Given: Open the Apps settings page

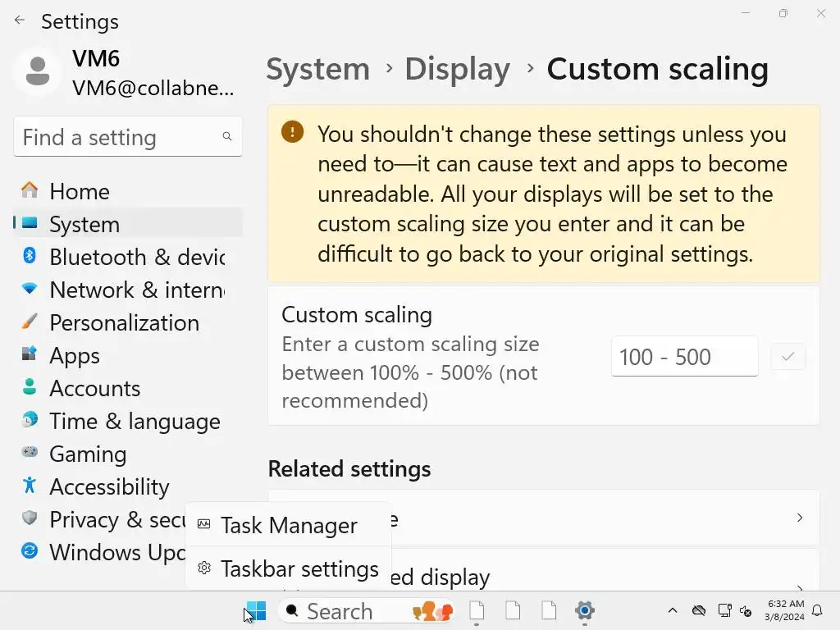Looking at the screenshot, I should (74, 355).
